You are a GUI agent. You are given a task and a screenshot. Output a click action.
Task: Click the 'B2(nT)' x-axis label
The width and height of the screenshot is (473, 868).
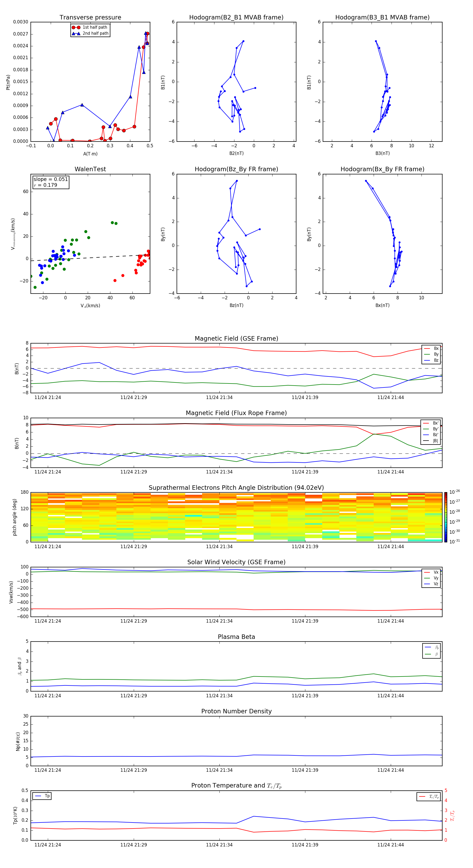(x=236, y=153)
